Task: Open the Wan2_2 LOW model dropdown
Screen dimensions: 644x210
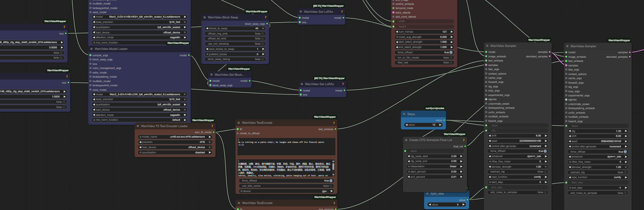Action: coord(139,94)
